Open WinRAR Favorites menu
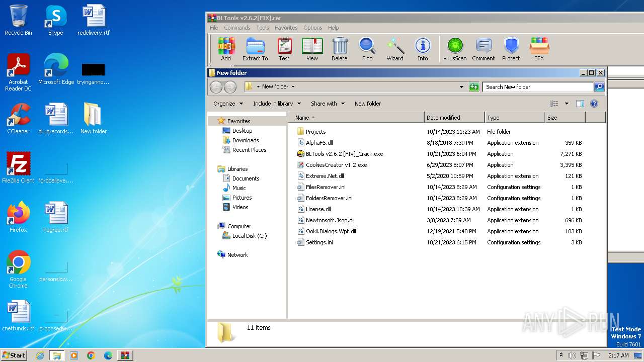644x362 pixels. (x=286, y=28)
